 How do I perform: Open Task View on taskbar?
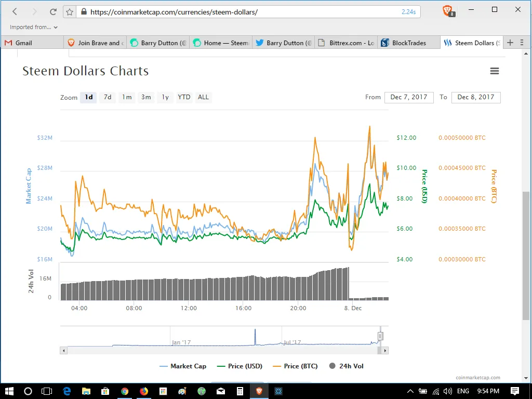pyautogui.click(x=47, y=391)
